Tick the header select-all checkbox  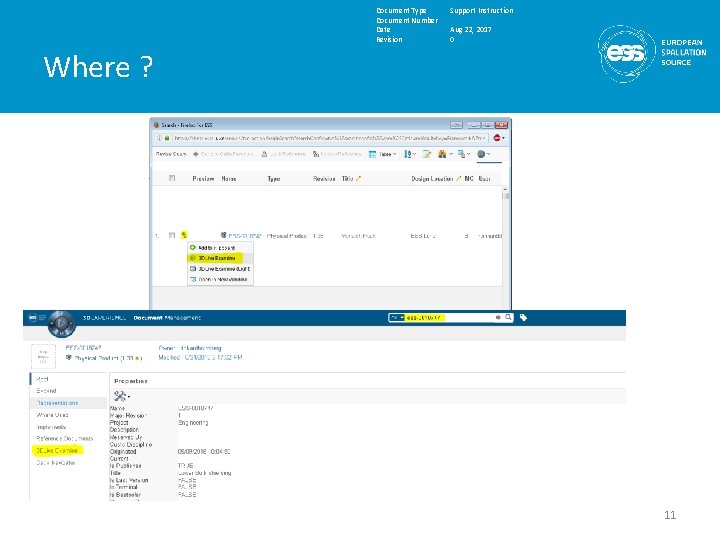click(172, 178)
